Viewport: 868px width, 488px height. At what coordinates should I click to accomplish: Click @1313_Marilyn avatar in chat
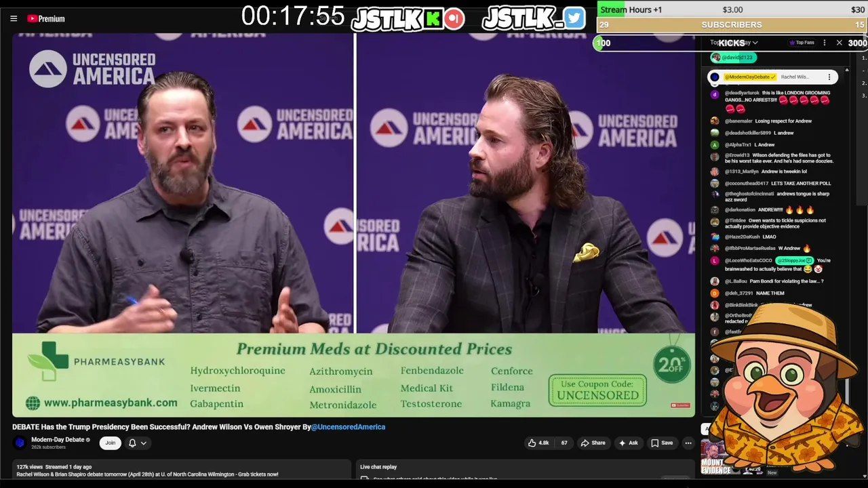pos(715,171)
